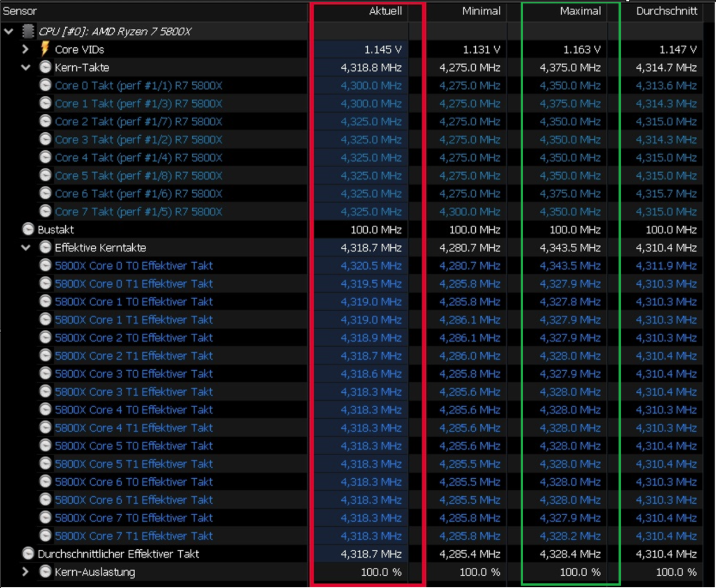Click the lightning bolt icon beside Core VIDs

45,49
